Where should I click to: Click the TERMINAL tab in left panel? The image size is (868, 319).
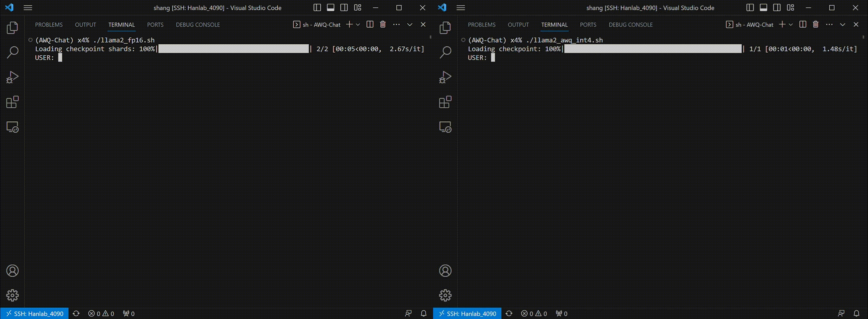point(121,24)
